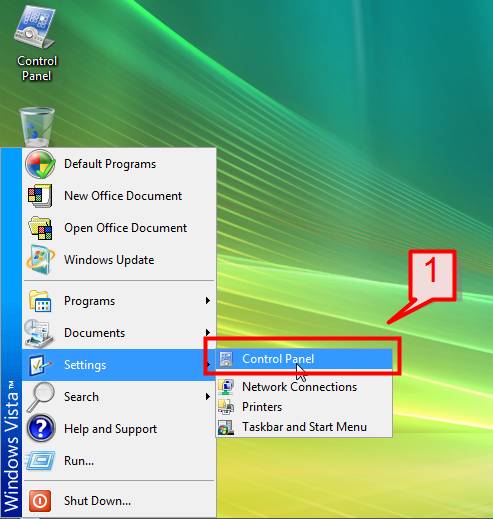493x519 pixels.
Task: Open the Control Panel desktop icon
Action: click(36, 43)
